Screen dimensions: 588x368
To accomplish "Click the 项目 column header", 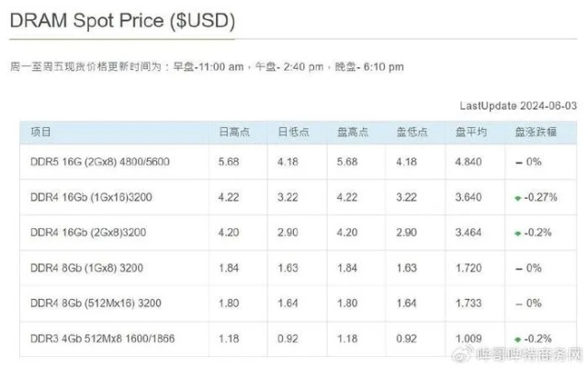I will 40,132.
